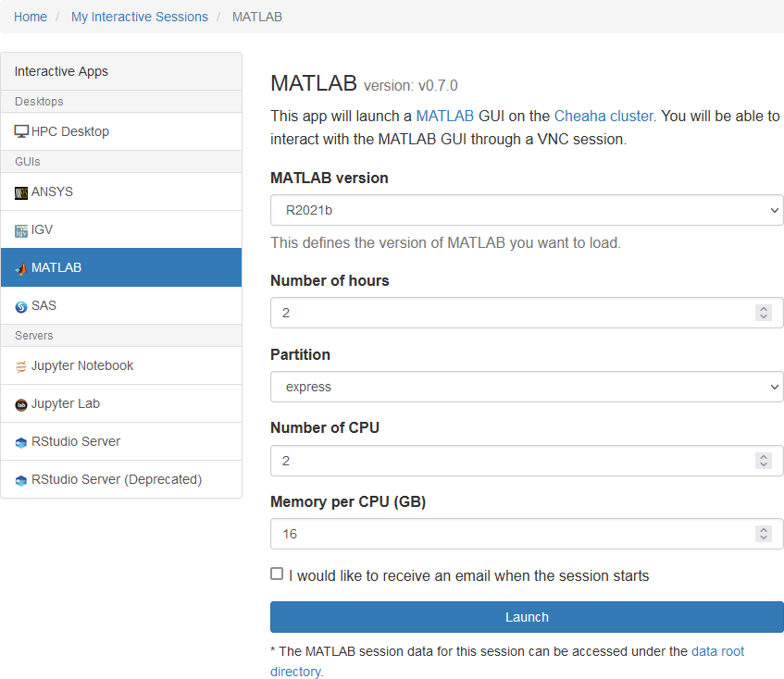Viewport: 784px width, 679px height.
Task: Select RStudio Server (Deprecated) in sidebar
Action: point(116,479)
